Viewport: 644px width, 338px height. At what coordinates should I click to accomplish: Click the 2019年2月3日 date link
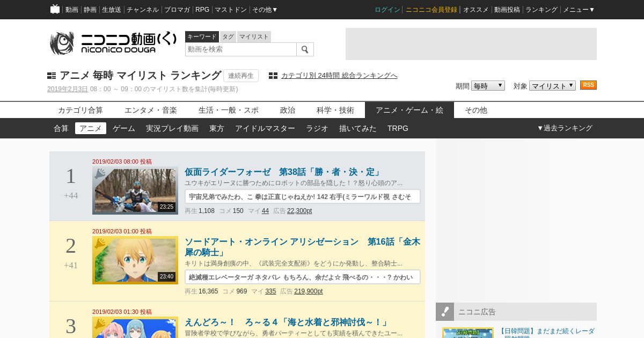pyautogui.click(x=68, y=89)
